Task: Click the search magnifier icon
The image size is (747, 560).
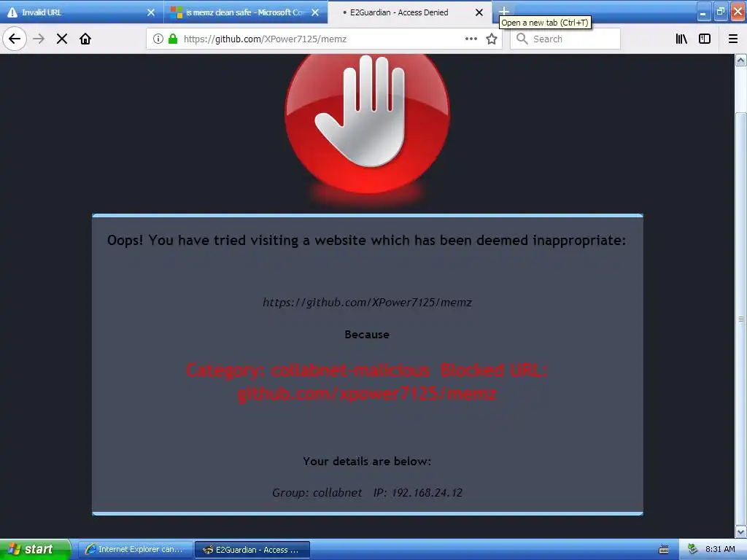Action: pos(522,39)
